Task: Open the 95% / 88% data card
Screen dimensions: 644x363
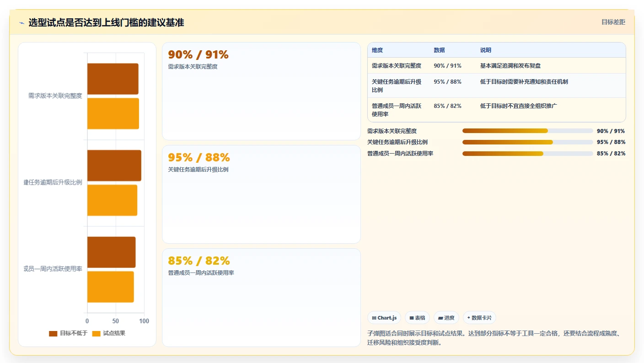Action: point(261,194)
